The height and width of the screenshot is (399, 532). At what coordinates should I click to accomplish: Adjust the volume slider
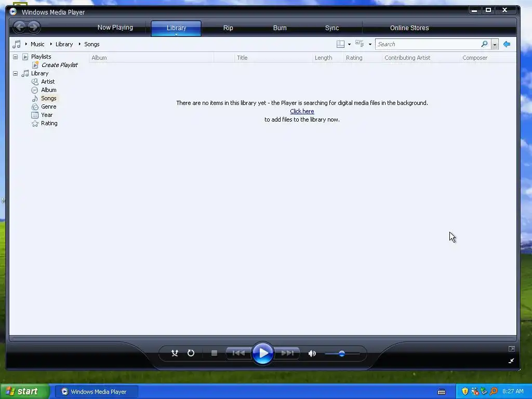[x=342, y=353]
